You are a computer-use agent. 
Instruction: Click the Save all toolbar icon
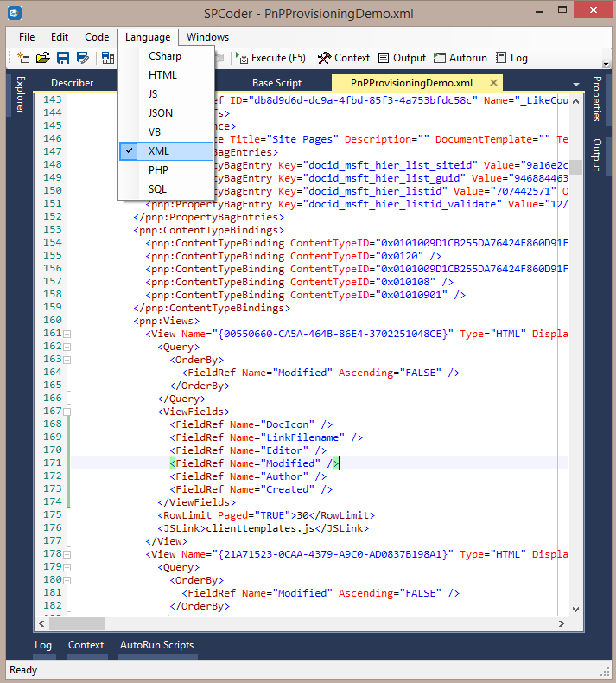click(82, 58)
